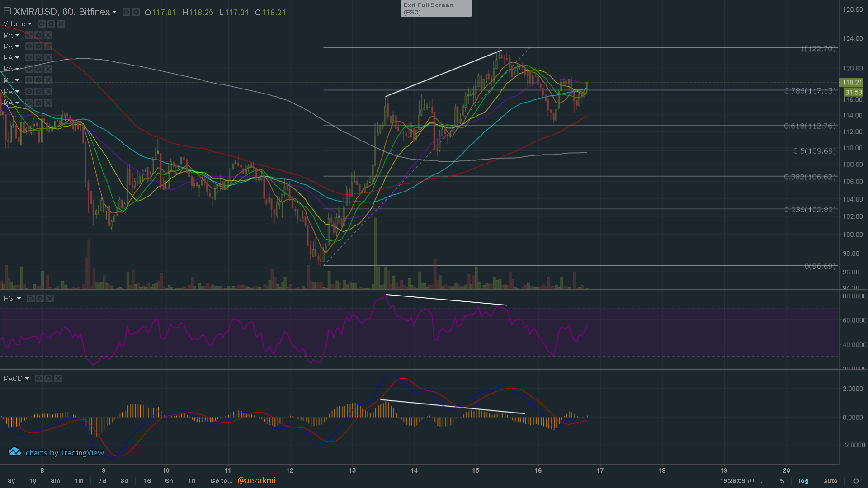Viewport: 868px width, 488px height.
Task: Open the Volume indicator settings gear
Action: click(x=51, y=24)
